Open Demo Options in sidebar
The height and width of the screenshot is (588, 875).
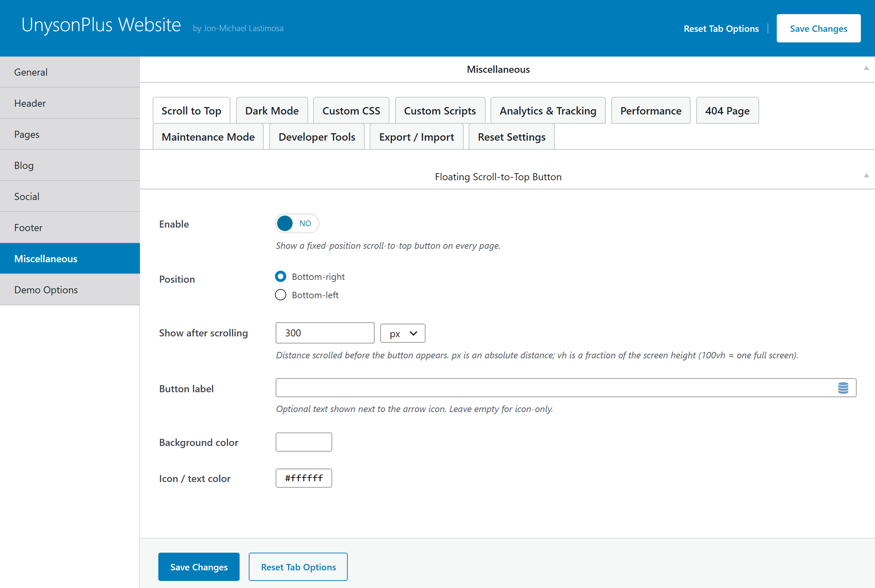[70, 290]
